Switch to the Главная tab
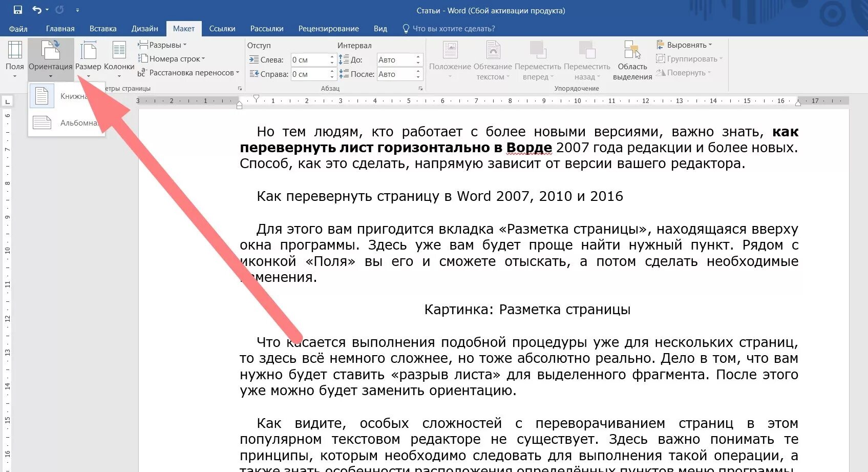868x472 pixels. point(60,29)
